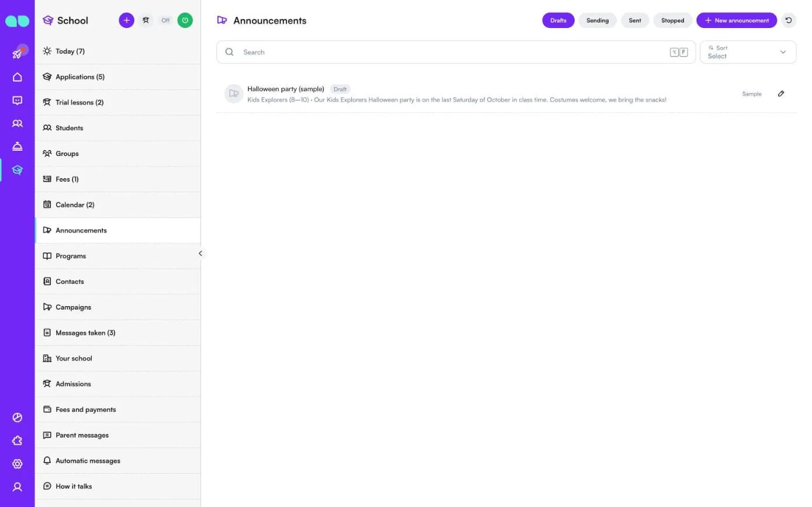Toggle the green power button
This screenshot has width=812, height=507.
[185, 20]
